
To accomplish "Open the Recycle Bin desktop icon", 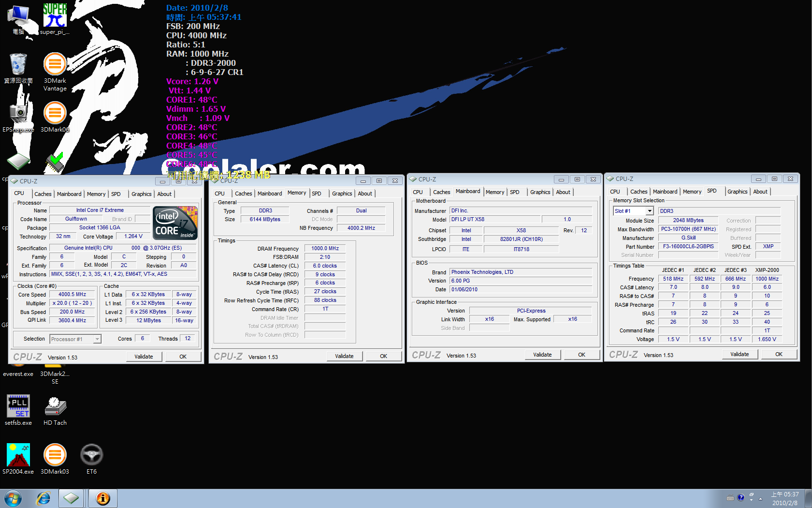I will pyautogui.click(x=18, y=68).
